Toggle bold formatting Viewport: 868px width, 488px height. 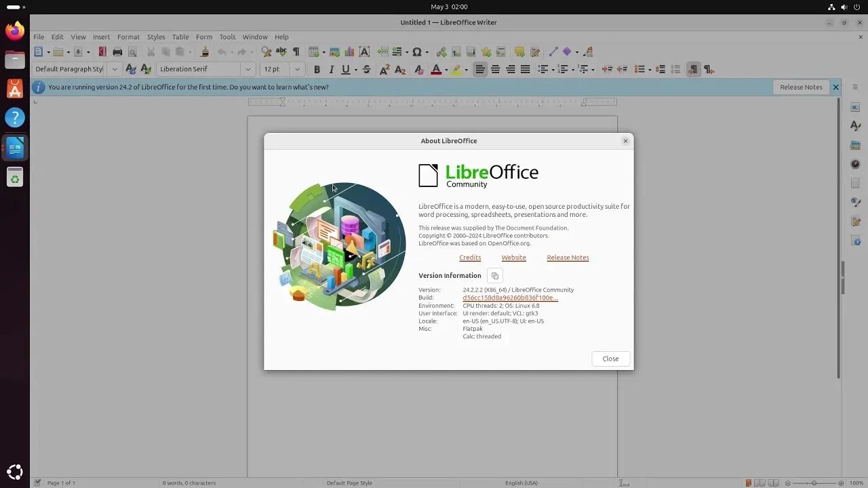[x=317, y=68]
